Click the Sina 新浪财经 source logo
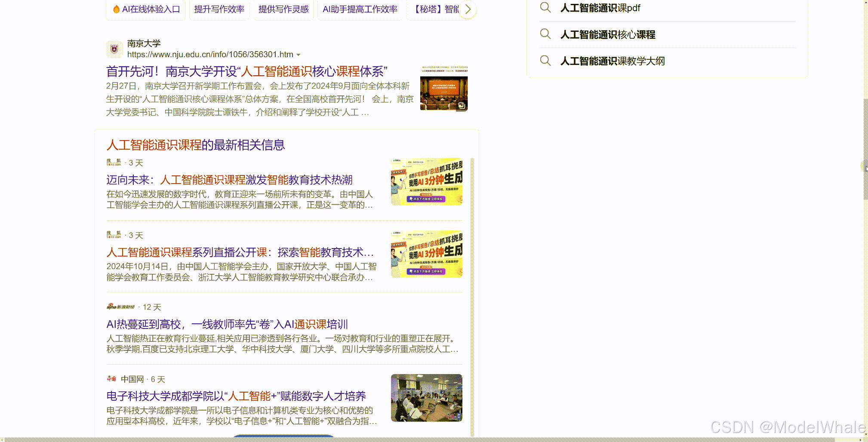Image resolution: width=868 pixels, height=442 pixels. click(121, 307)
